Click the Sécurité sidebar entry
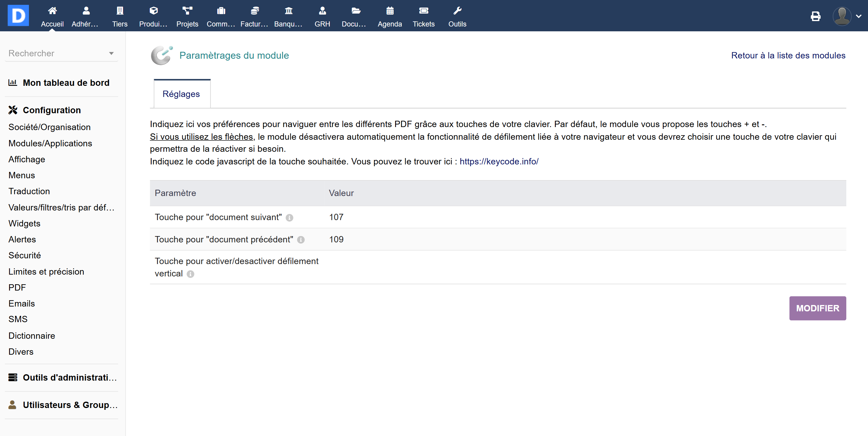 25,255
